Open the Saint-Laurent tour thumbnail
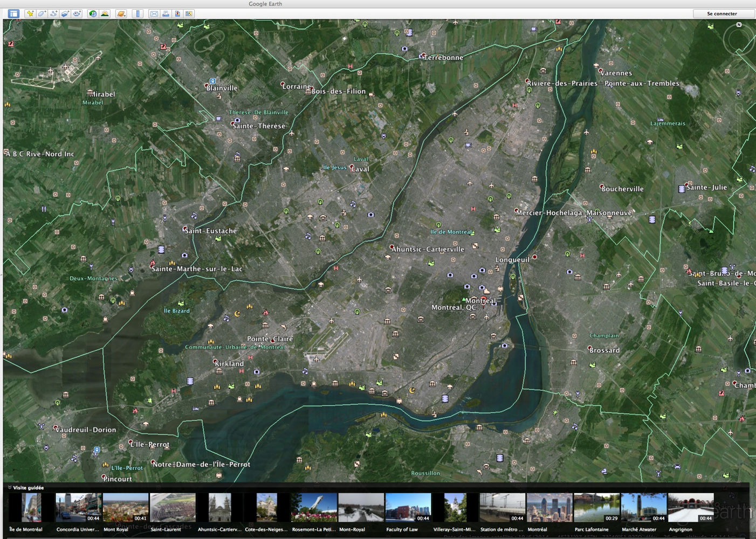 click(173, 508)
